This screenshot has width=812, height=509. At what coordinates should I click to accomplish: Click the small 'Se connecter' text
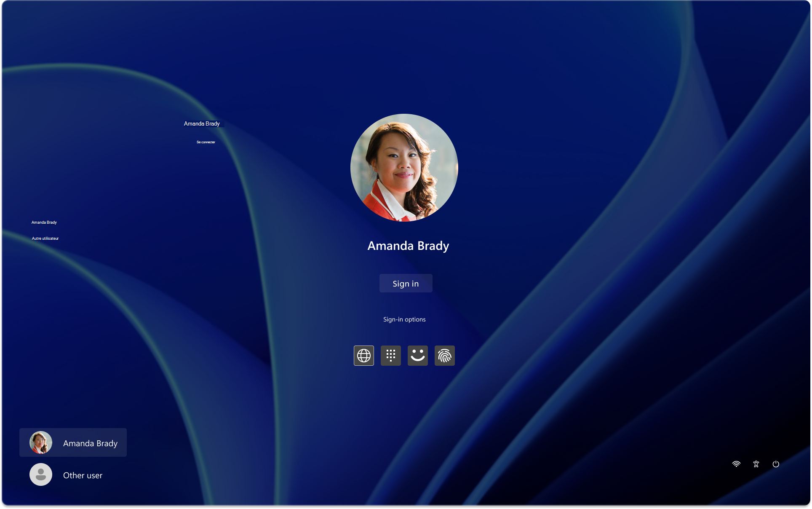pos(206,142)
